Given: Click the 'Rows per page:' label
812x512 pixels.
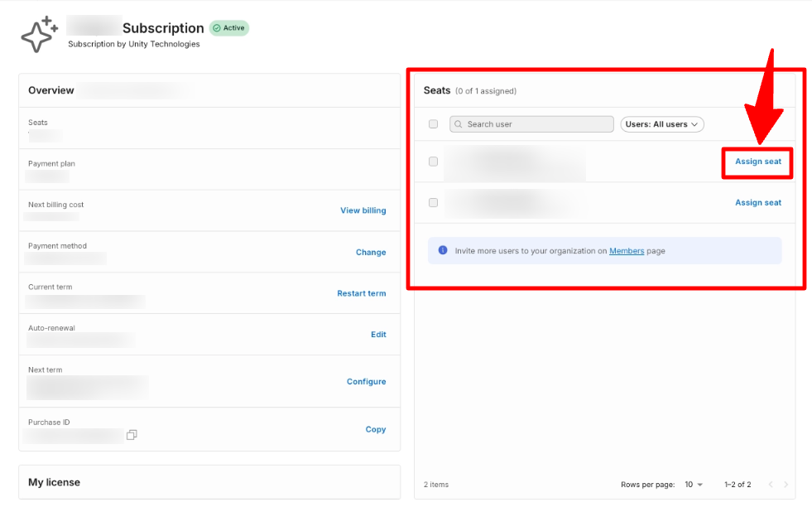Looking at the screenshot, I should pos(648,485).
